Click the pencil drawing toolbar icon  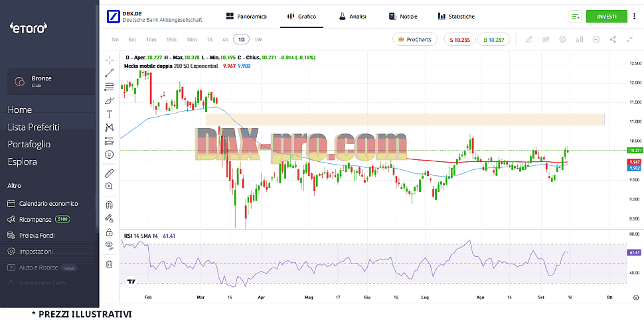click(528, 39)
